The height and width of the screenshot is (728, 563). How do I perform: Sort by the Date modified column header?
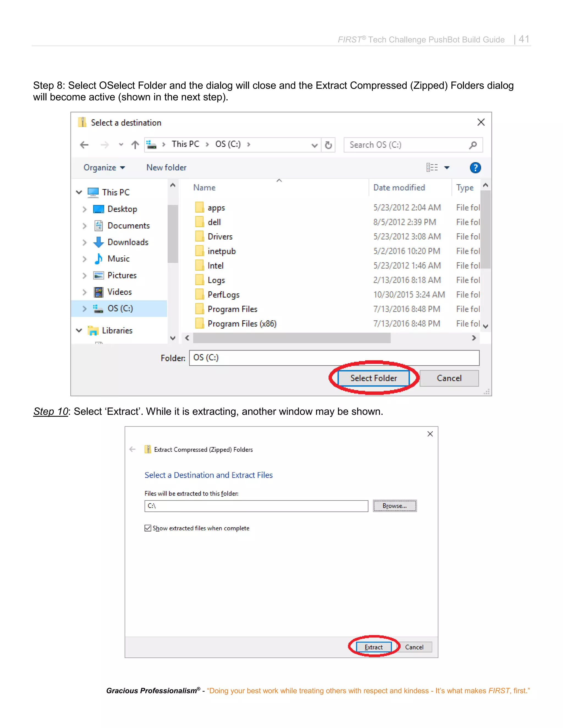399,188
